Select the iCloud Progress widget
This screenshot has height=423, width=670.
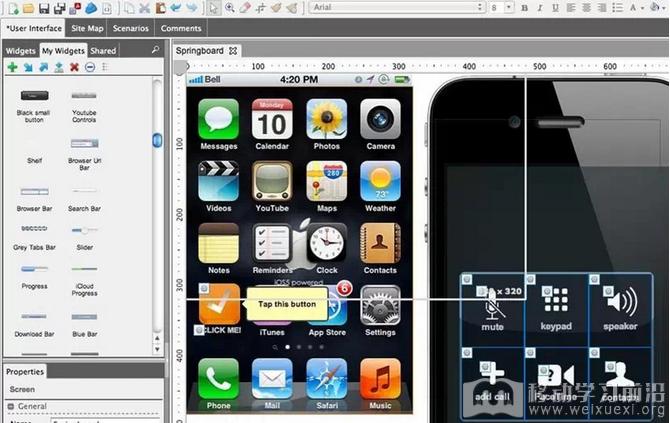[84, 281]
